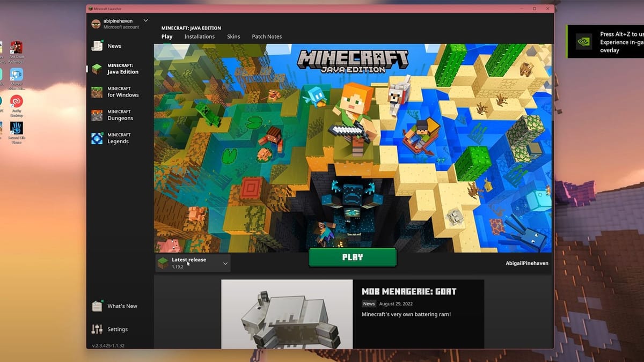Click the goat article thumbnail image
644x362 pixels.
coord(286,316)
